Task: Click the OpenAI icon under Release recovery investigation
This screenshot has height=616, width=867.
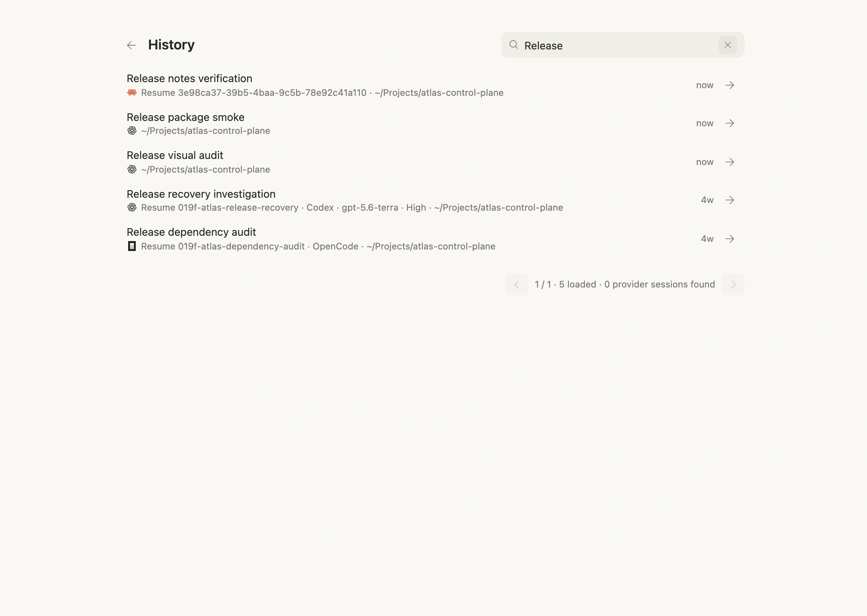Action: tap(132, 208)
